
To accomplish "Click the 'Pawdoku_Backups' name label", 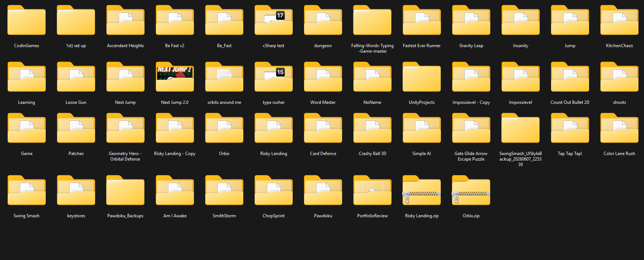I will 125,216.
